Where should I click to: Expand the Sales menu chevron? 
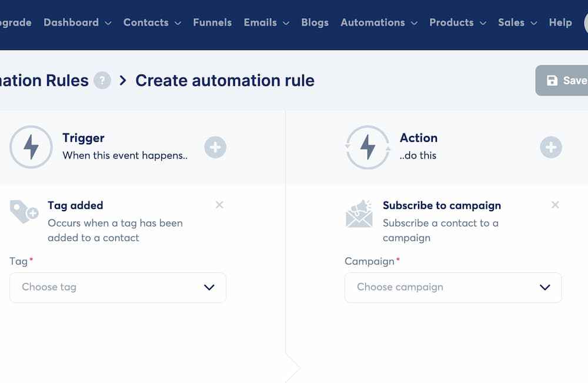coord(533,24)
